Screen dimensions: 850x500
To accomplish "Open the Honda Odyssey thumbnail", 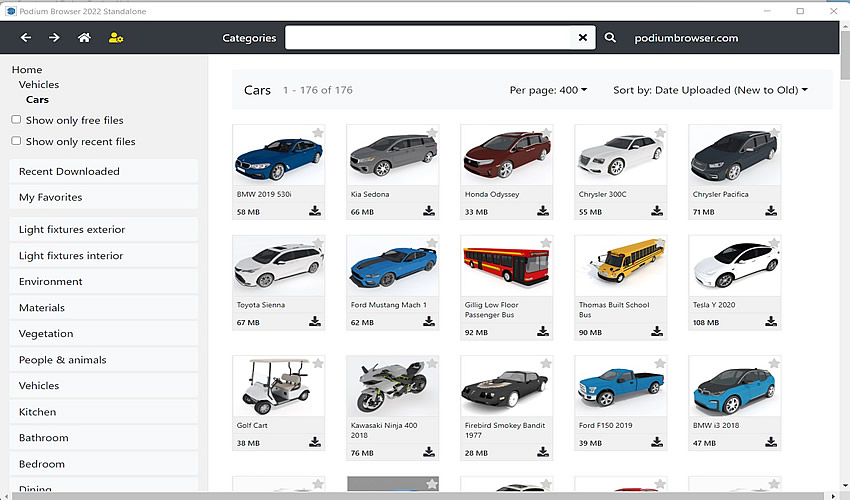I will tap(506, 155).
